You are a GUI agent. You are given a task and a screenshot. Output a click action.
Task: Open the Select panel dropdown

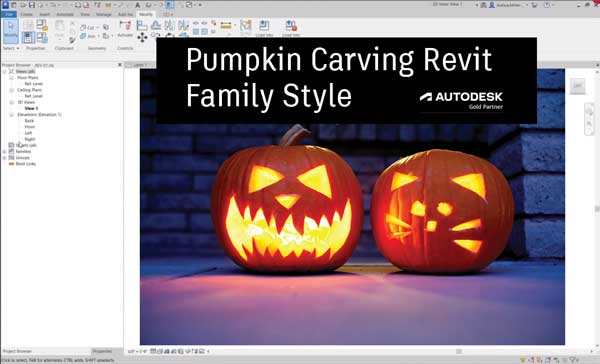11,48
